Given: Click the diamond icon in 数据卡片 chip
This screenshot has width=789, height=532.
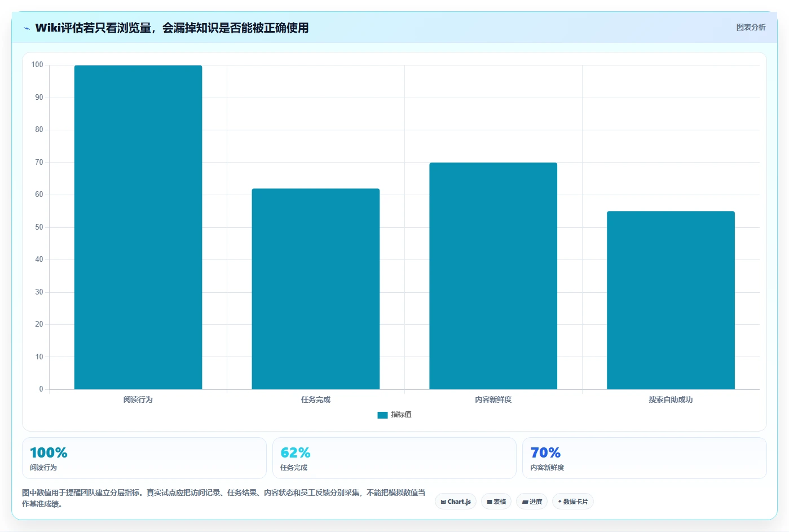Looking at the screenshot, I should click(559, 502).
